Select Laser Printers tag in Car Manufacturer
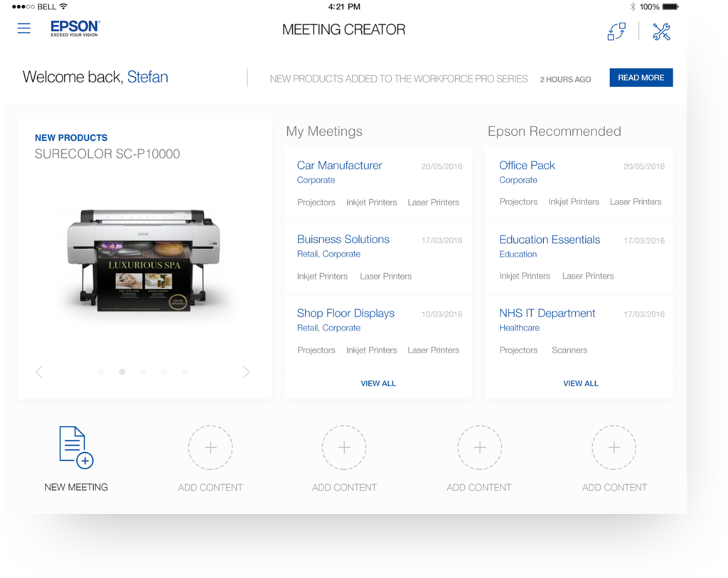 (x=433, y=203)
